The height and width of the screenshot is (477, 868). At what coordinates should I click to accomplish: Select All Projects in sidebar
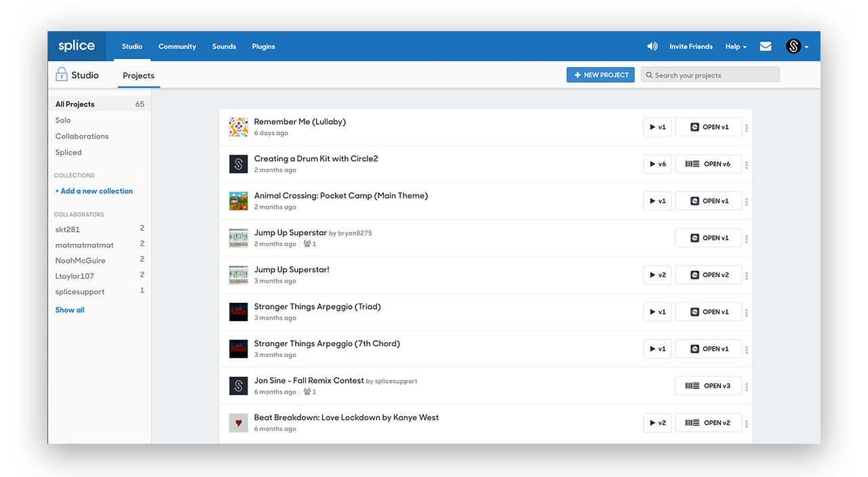pos(100,104)
